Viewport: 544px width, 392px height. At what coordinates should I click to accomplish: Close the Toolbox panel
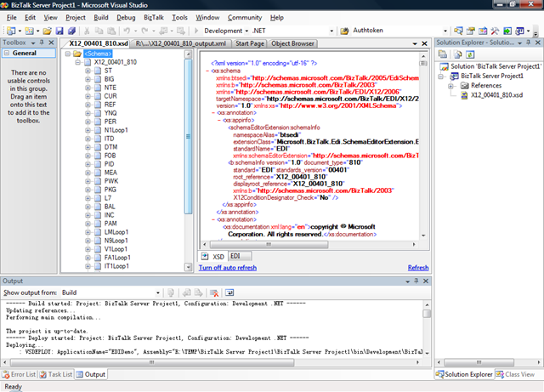click(x=51, y=43)
